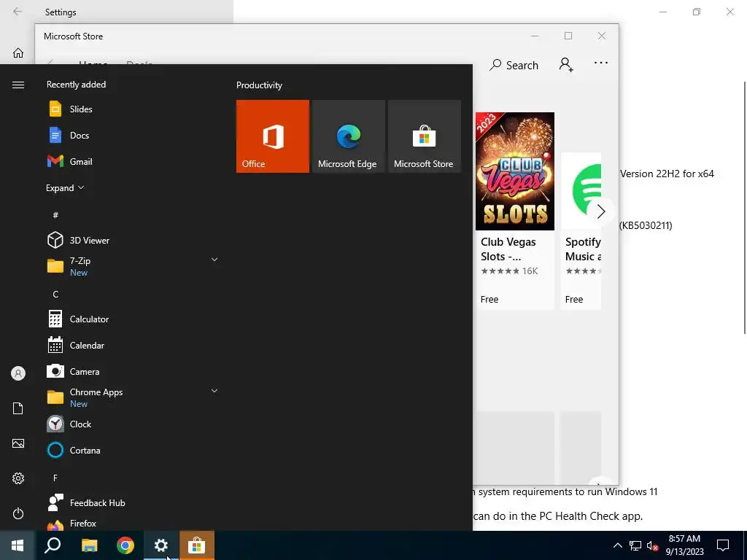This screenshot has height=560, width=747.
Task: Click the Settings window back arrow
Action: point(18,12)
